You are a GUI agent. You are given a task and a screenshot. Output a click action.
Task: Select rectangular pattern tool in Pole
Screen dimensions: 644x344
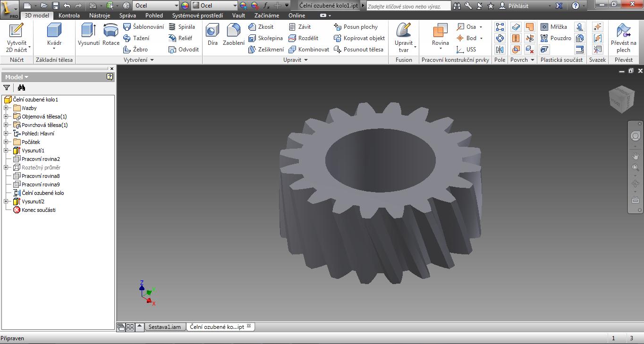pyautogui.click(x=500, y=27)
